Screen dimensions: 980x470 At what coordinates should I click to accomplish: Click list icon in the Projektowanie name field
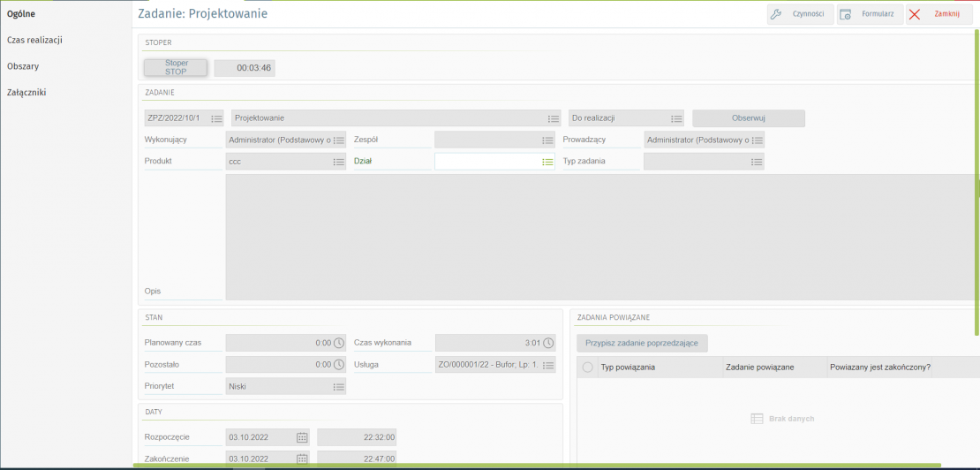[x=554, y=118]
